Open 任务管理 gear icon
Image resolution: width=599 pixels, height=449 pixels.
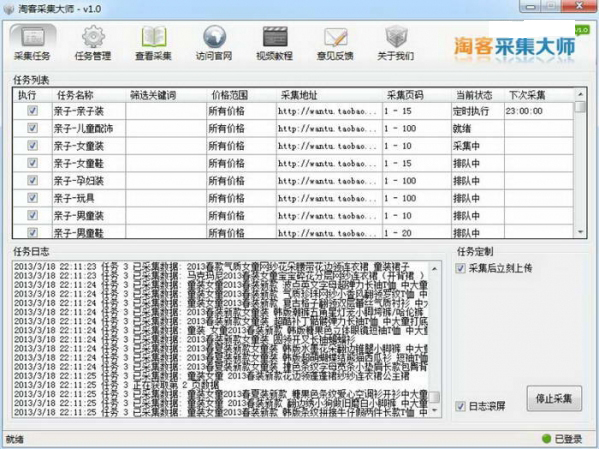pyautogui.click(x=93, y=44)
